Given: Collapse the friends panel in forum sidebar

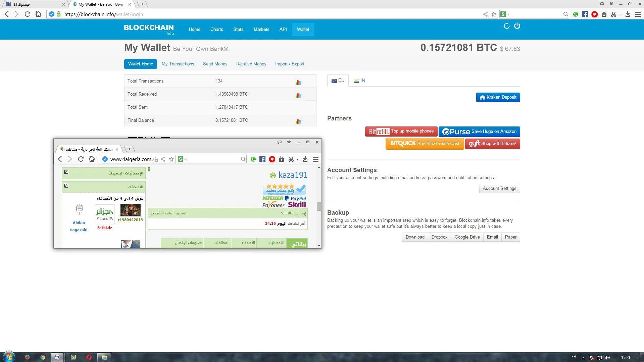Looking at the screenshot, I should tap(66, 186).
